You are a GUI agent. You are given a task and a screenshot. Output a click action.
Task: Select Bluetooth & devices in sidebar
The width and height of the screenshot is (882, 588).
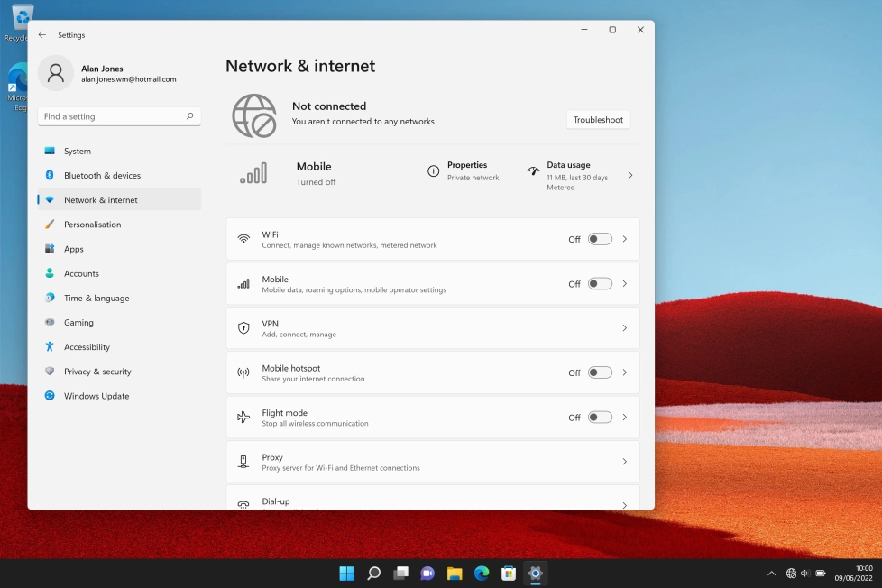coord(102,176)
